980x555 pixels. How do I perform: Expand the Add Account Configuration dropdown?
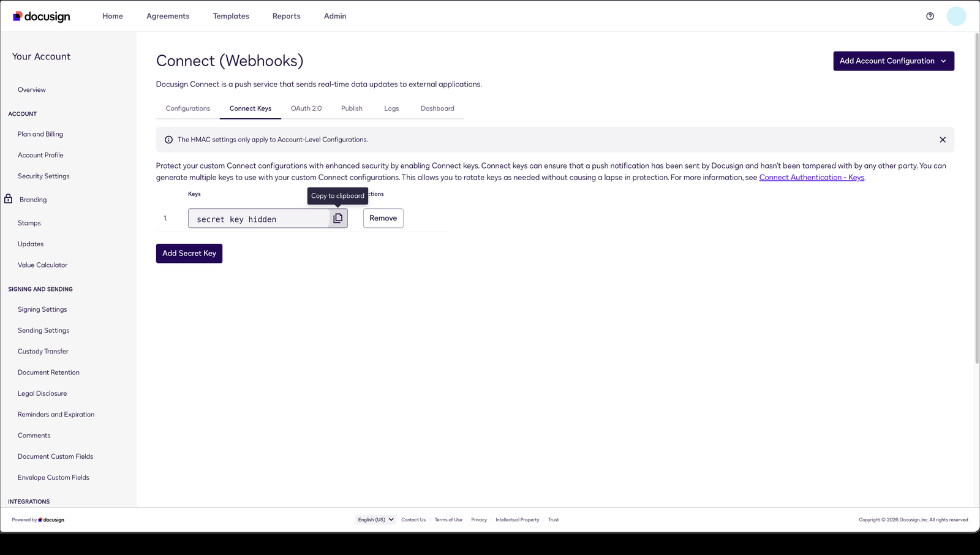894,61
